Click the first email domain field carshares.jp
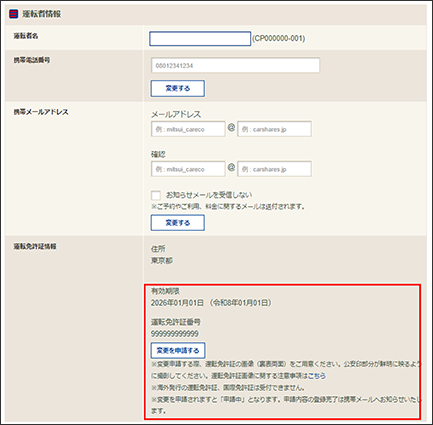The height and width of the screenshot is (425, 433). coord(274,129)
